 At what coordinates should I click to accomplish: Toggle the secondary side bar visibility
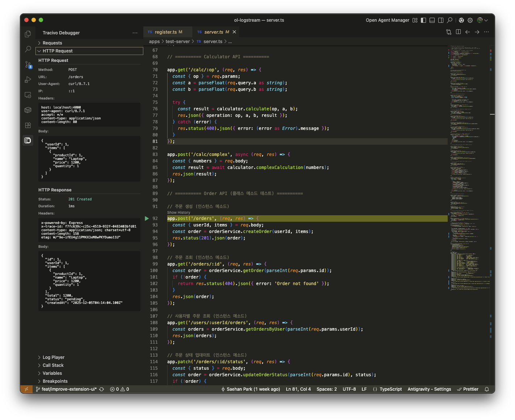coord(441,20)
